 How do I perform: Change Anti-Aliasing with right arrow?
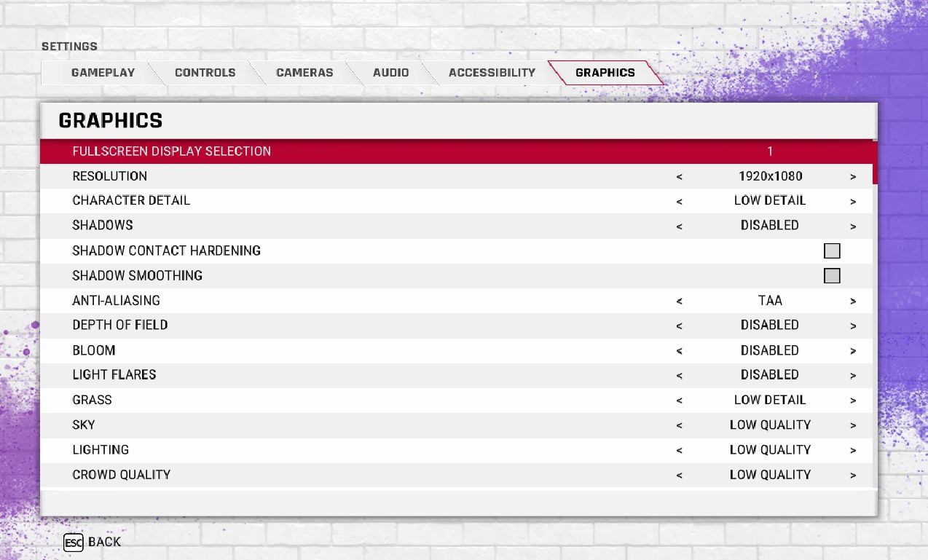click(x=853, y=301)
